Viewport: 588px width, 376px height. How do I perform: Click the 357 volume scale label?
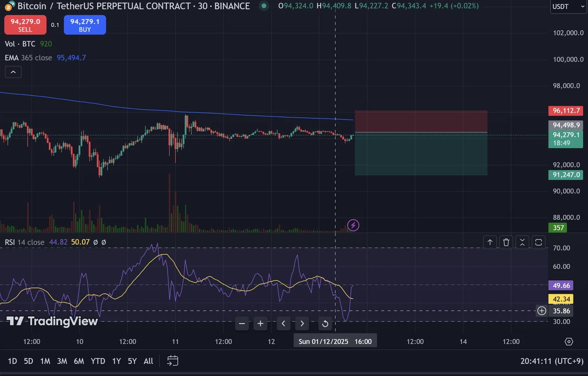558,228
